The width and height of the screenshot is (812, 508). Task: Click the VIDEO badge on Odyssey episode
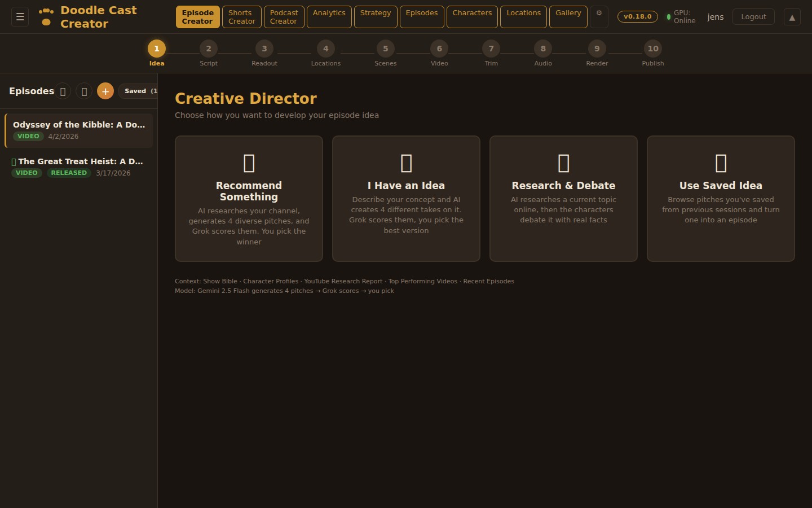pos(28,136)
